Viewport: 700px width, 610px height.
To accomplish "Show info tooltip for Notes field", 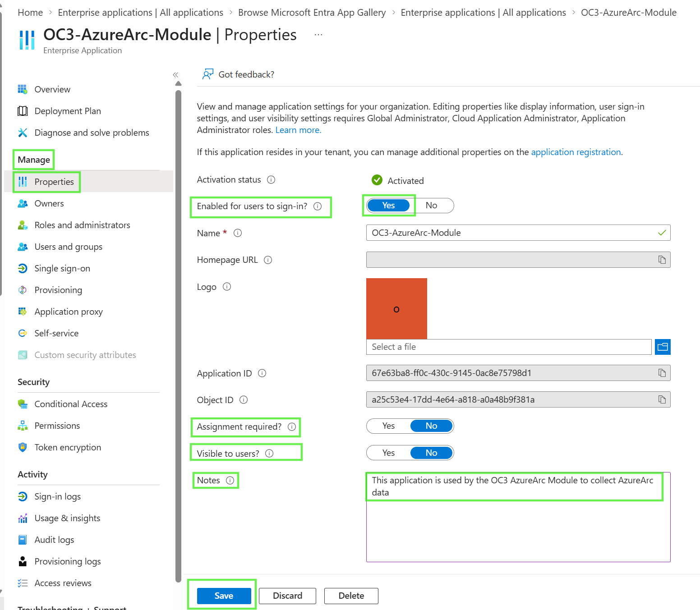I will click(230, 480).
